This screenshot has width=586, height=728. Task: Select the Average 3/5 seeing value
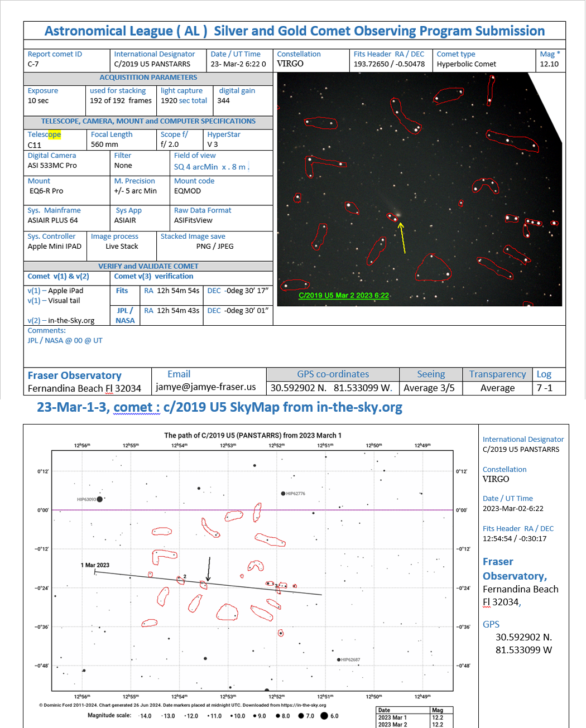[429, 388]
